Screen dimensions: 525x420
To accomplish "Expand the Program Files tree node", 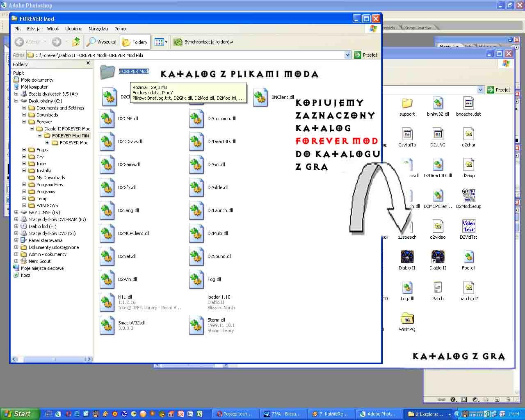I will [24, 185].
